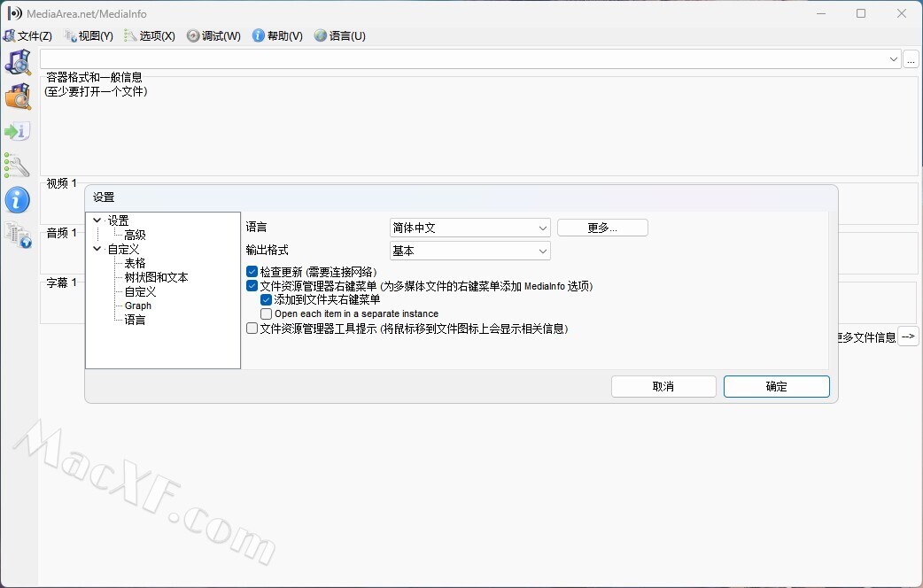923x588 pixels.
Task: Click the Open File sidebar icon
Action: click(18, 62)
